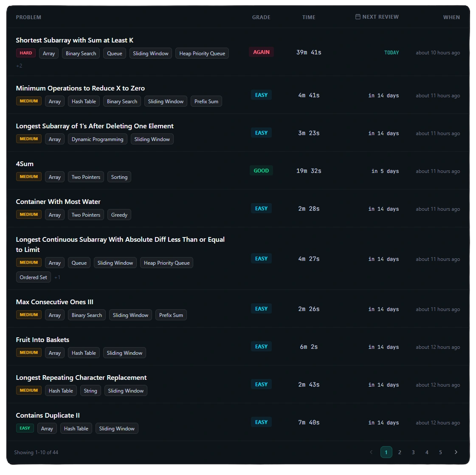Click the AGAIN grade badge

(x=262, y=52)
